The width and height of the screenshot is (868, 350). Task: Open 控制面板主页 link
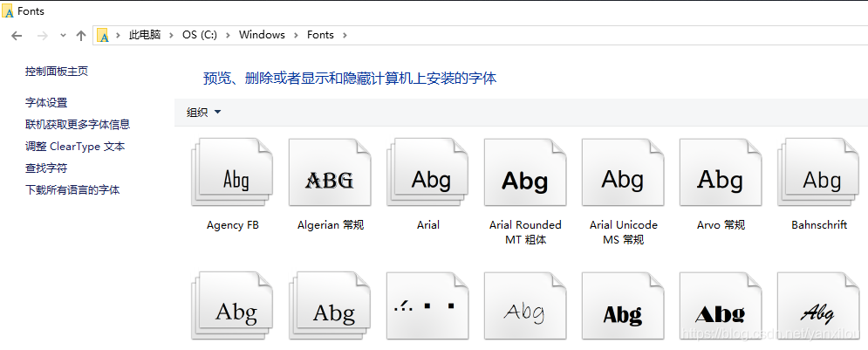click(57, 72)
